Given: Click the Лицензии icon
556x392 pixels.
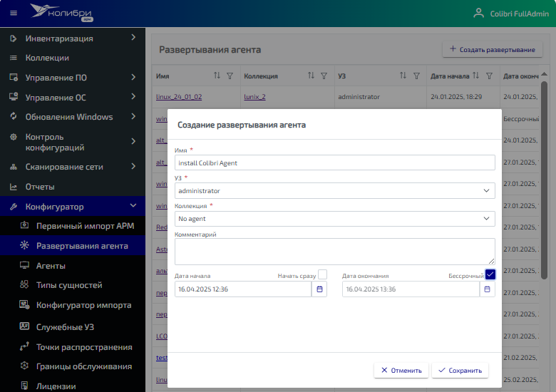Looking at the screenshot, I should coord(24,386).
